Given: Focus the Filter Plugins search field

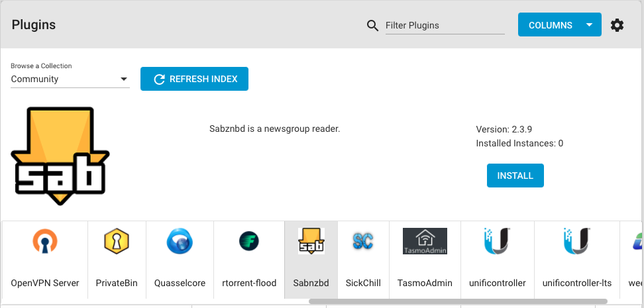Looking at the screenshot, I should tap(444, 25).
